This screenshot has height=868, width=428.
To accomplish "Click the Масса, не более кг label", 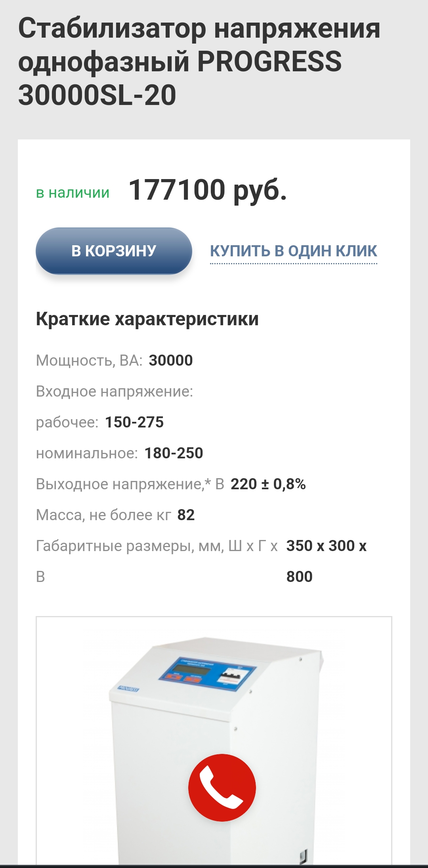I will pyautogui.click(x=103, y=515).
